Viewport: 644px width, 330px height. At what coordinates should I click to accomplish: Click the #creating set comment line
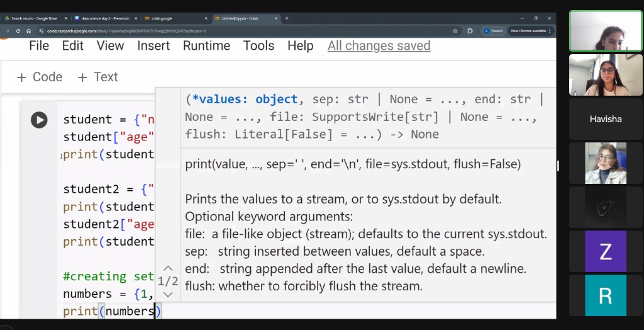(x=108, y=276)
